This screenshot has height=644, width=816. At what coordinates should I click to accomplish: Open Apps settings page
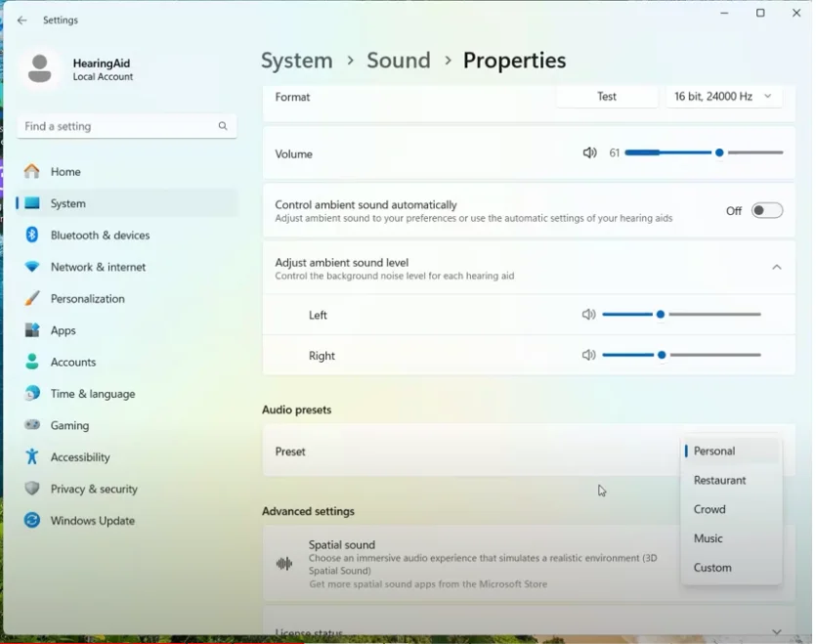coord(127,330)
